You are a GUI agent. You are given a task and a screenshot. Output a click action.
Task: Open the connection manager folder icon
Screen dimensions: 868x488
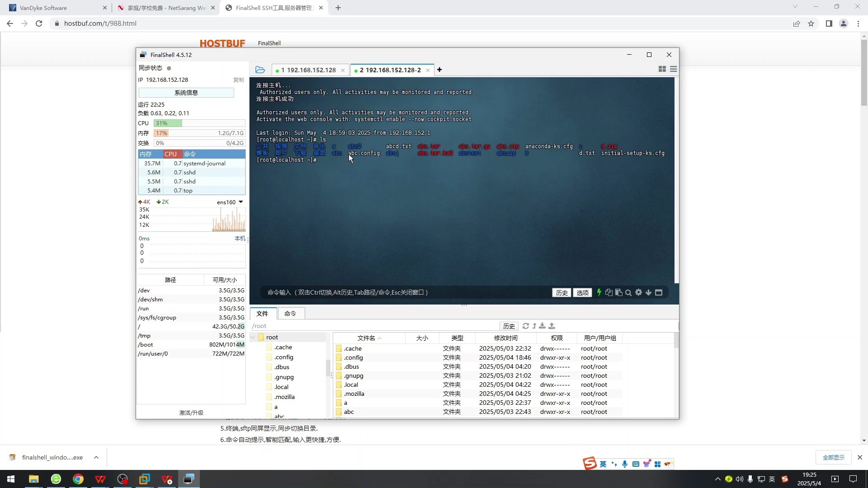point(260,70)
